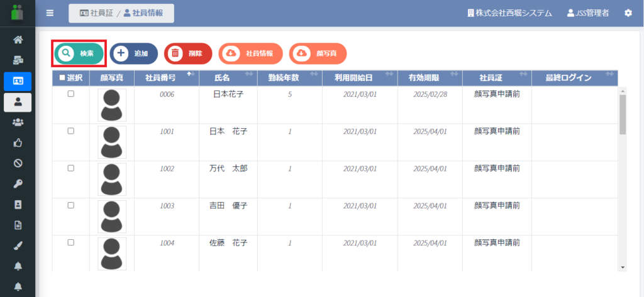Click face photo of employee 1001

112,143
